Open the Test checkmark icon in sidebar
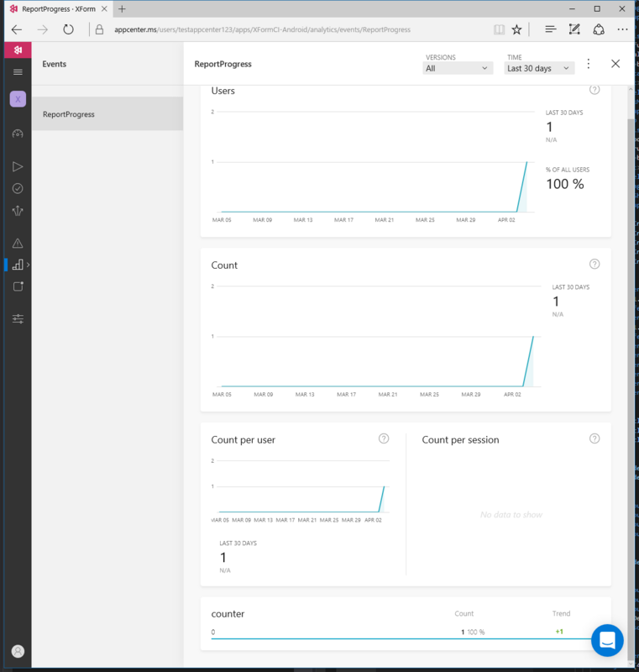The height and width of the screenshot is (672, 639). 18,188
